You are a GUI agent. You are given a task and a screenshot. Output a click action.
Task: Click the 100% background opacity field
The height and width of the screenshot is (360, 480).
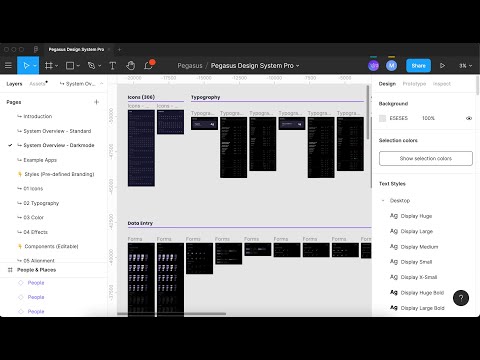[428, 118]
